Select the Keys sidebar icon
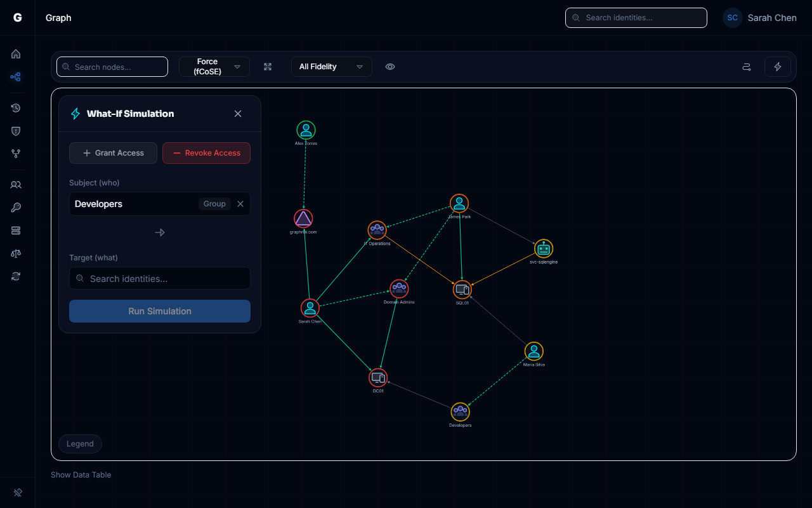Viewport: 812px width, 508px height. 16,208
